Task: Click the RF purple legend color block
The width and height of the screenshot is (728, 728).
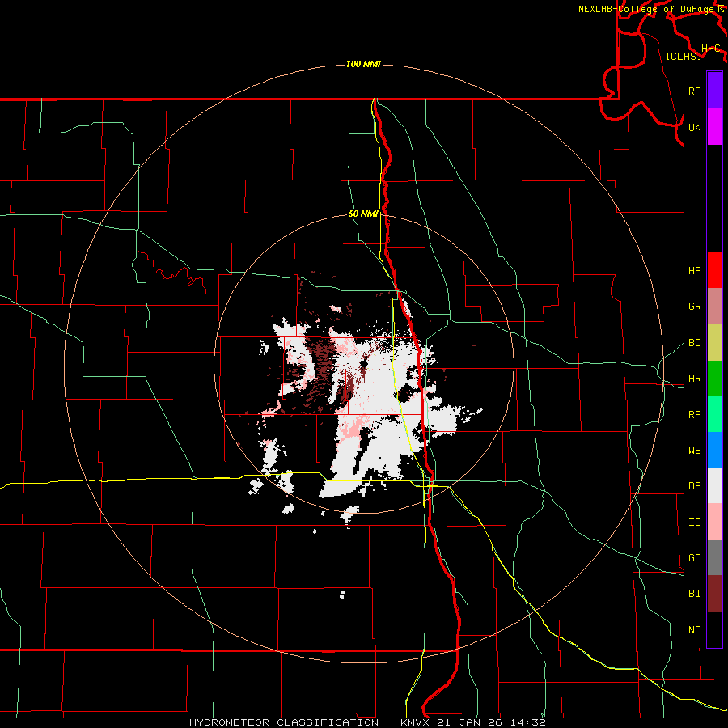Action: pyautogui.click(x=714, y=91)
